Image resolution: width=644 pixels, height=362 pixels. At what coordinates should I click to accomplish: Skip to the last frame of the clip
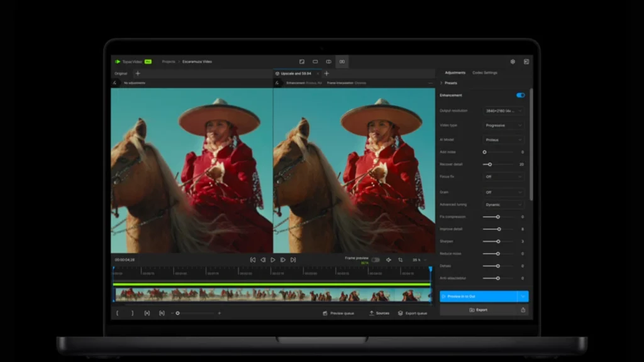[293, 260]
